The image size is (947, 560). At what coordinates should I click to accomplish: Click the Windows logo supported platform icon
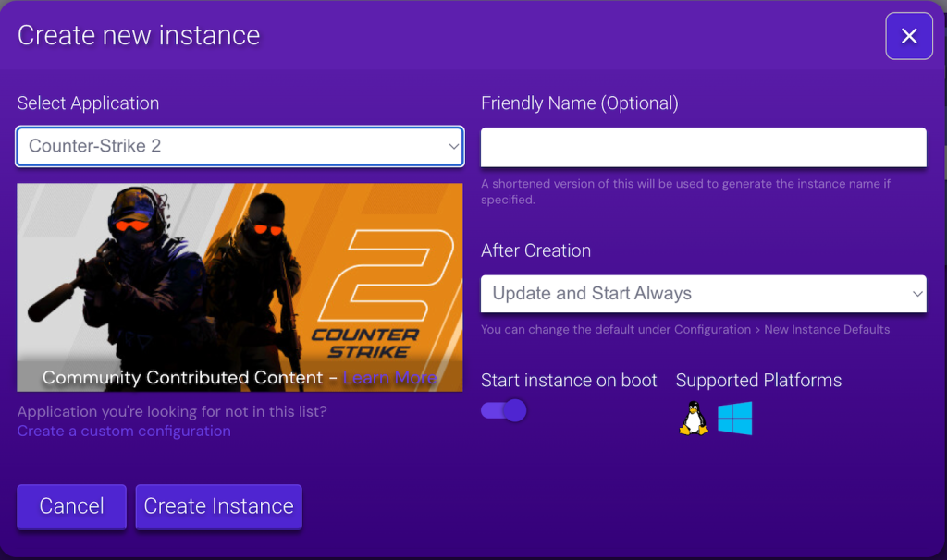tap(735, 418)
